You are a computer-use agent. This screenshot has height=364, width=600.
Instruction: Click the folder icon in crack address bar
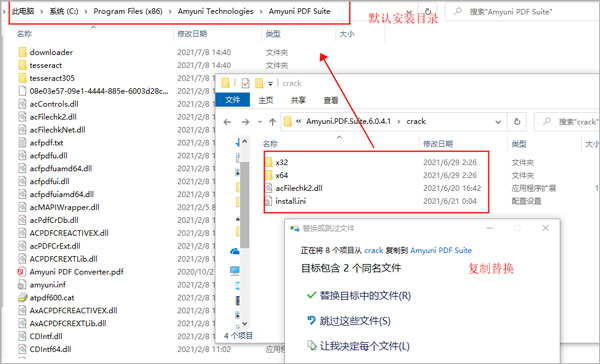pyautogui.click(x=287, y=121)
